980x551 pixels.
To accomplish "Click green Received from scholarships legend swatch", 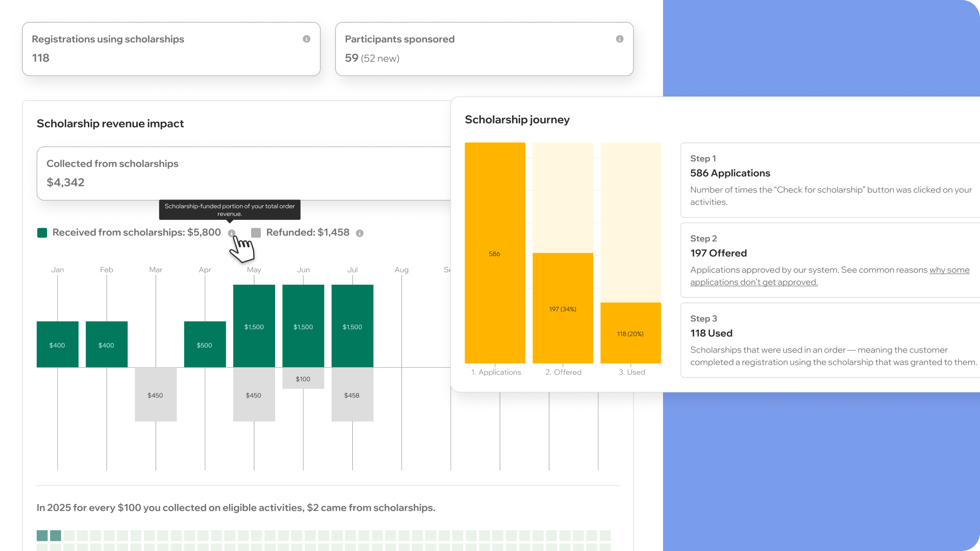I will pyautogui.click(x=42, y=233).
